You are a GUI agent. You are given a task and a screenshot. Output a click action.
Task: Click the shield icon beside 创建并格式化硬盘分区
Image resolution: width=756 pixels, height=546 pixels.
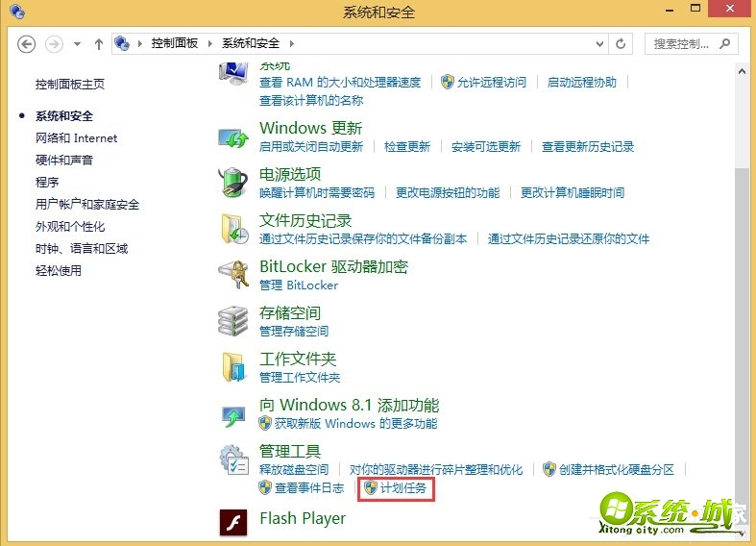[549, 469]
